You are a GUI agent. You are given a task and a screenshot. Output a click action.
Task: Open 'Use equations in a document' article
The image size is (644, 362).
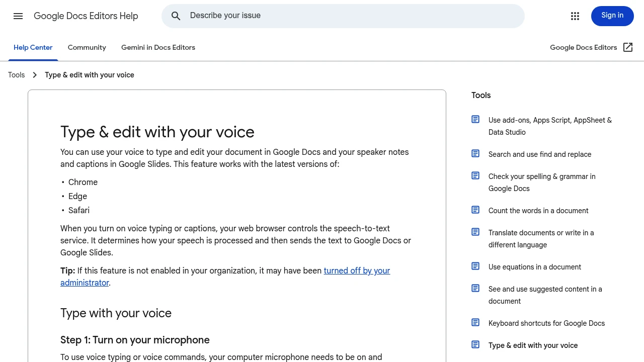click(x=535, y=267)
